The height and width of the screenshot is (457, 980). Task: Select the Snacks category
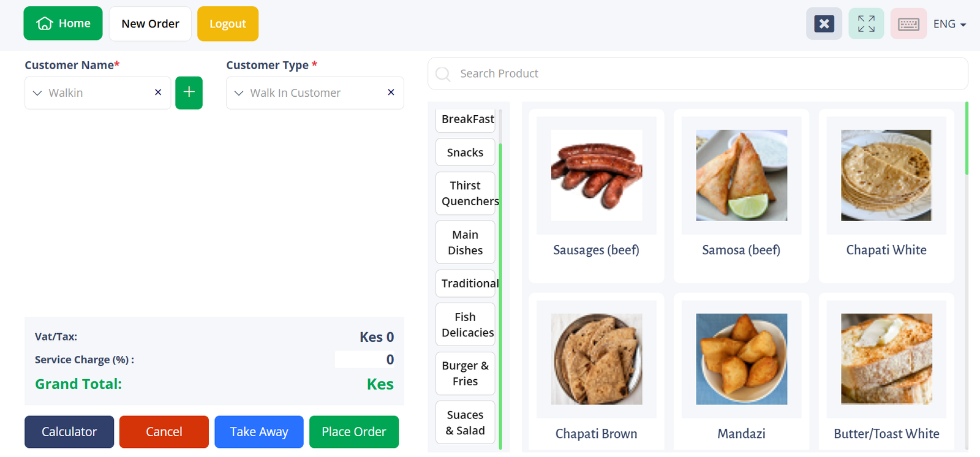(465, 152)
